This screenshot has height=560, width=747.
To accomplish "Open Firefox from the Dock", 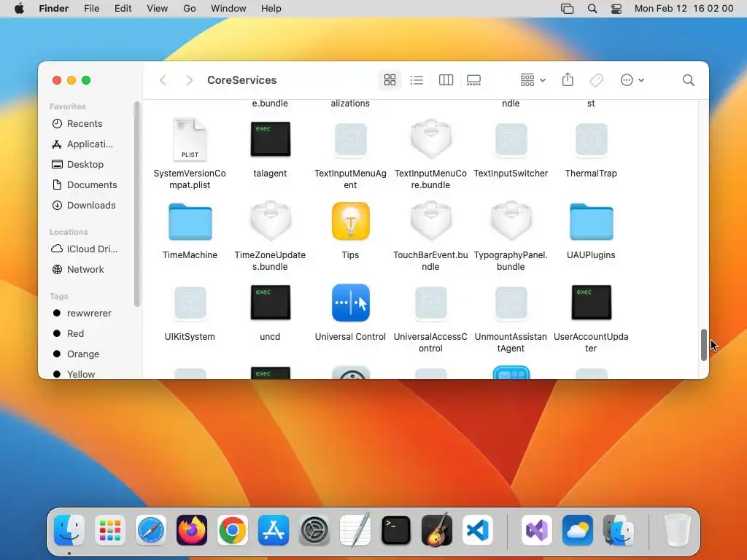I will click(x=192, y=530).
